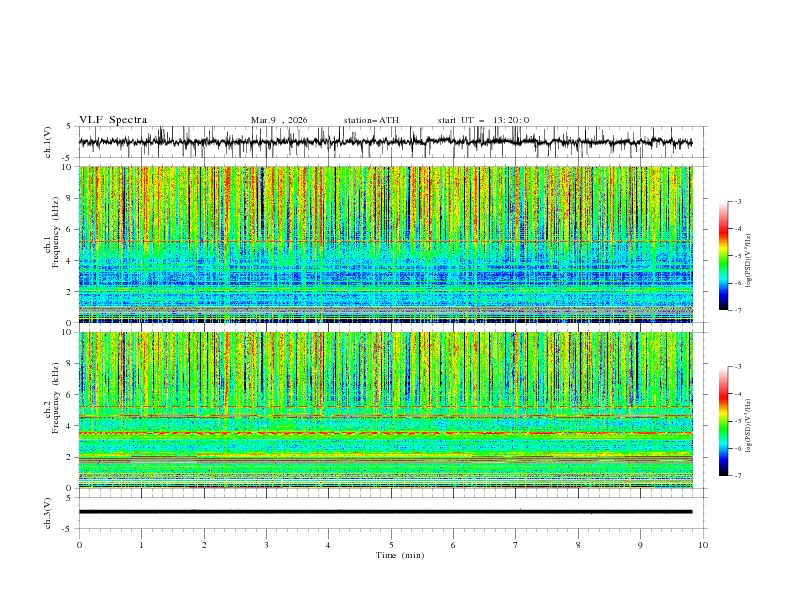This screenshot has height=612, width=792.
Task: Click time axis tick label '10'
Action: [703, 545]
